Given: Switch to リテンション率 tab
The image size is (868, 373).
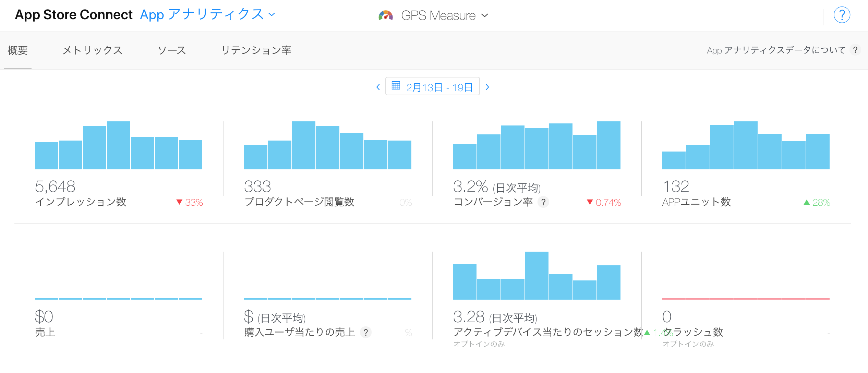Looking at the screenshot, I should 256,50.
